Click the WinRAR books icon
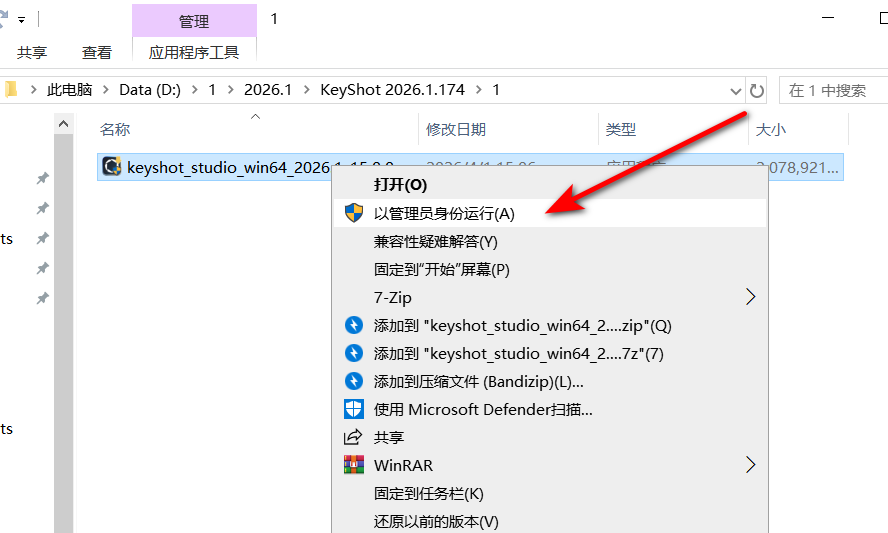Viewport: 888px width, 533px height. point(354,464)
